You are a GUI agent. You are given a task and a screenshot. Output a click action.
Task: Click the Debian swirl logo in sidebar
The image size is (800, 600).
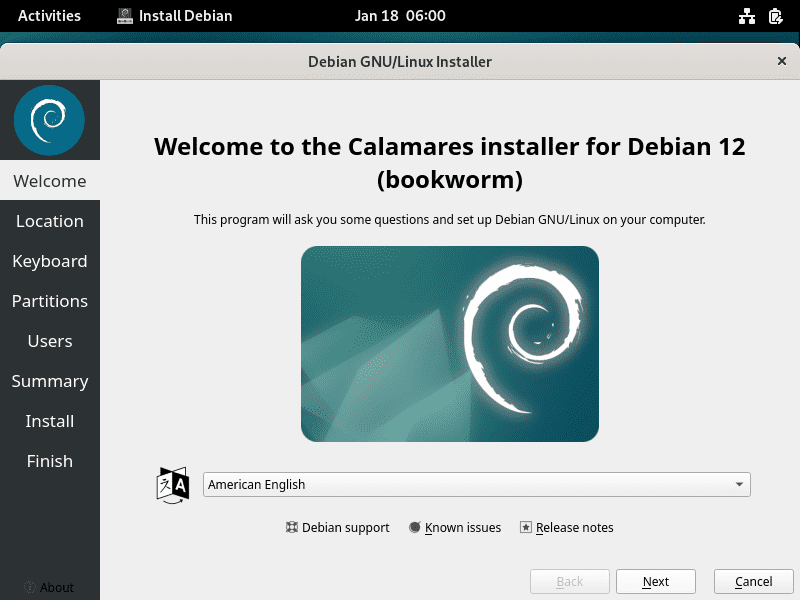click(x=49, y=120)
